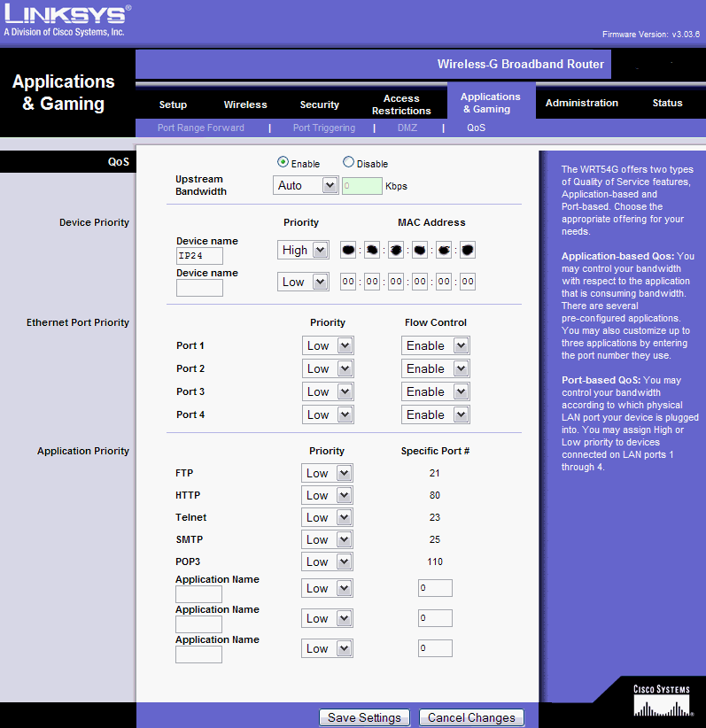Click first custom application port field
Viewport: 706px width, 728px height.
coord(435,588)
